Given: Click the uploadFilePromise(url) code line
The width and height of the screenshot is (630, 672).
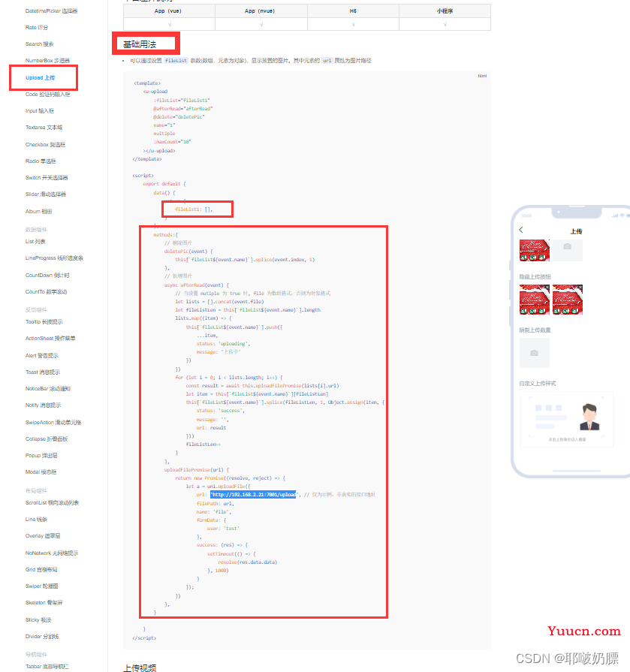Looking at the screenshot, I should 197,470.
